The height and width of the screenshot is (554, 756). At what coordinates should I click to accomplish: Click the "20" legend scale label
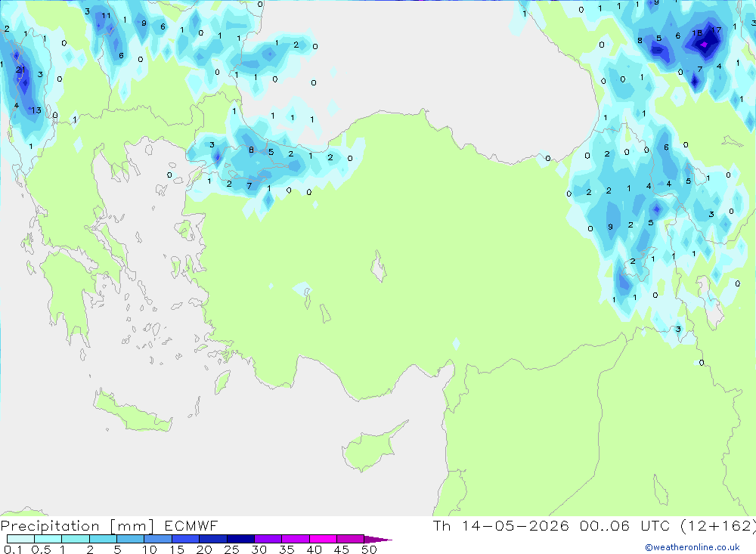[x=204, y=549]
